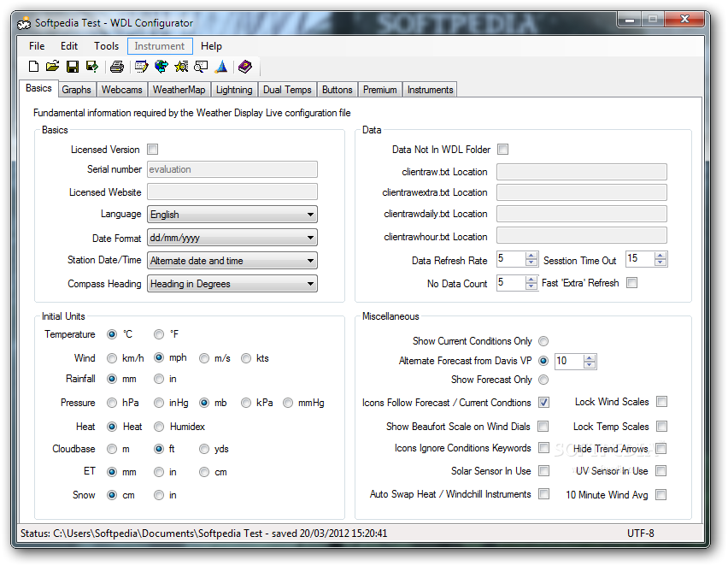The image size is (728, 566).
Task: Switch to the Lightning tab
Action: pyautogui.click(x=234, y=90)
